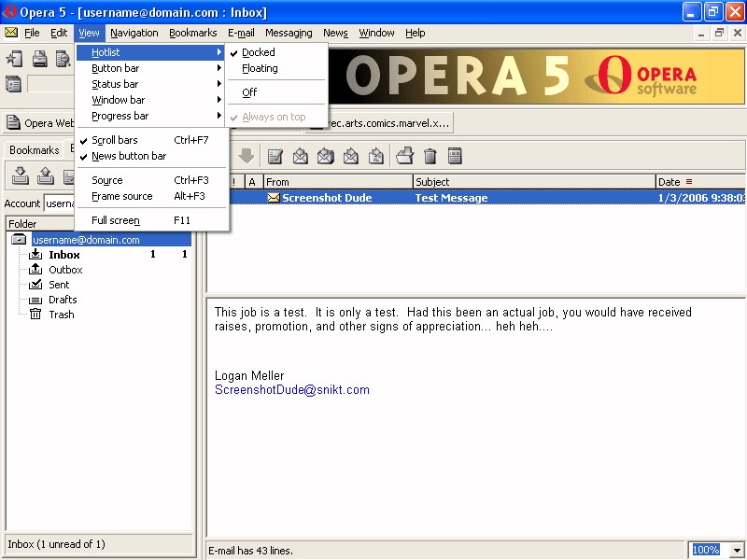This screenshot has height=560, width=747.
Task: Choose Frame source from the View menu
Action: pos(151,196)
